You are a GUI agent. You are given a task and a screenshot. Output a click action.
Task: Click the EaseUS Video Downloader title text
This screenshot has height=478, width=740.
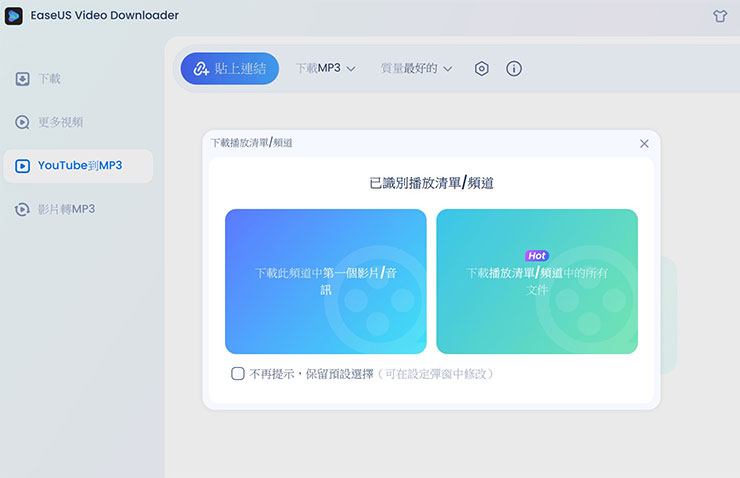click(105, 16)
